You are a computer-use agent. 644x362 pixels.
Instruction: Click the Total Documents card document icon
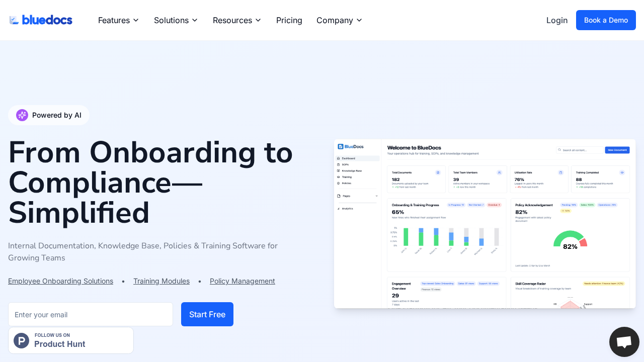(x=437, y=172)
